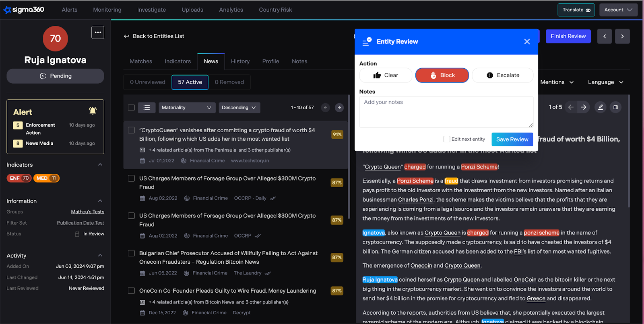The image size is (644, 324).
Task: Collapse the Indicators section
Action: pyautogui.click(x=100, y=165)
